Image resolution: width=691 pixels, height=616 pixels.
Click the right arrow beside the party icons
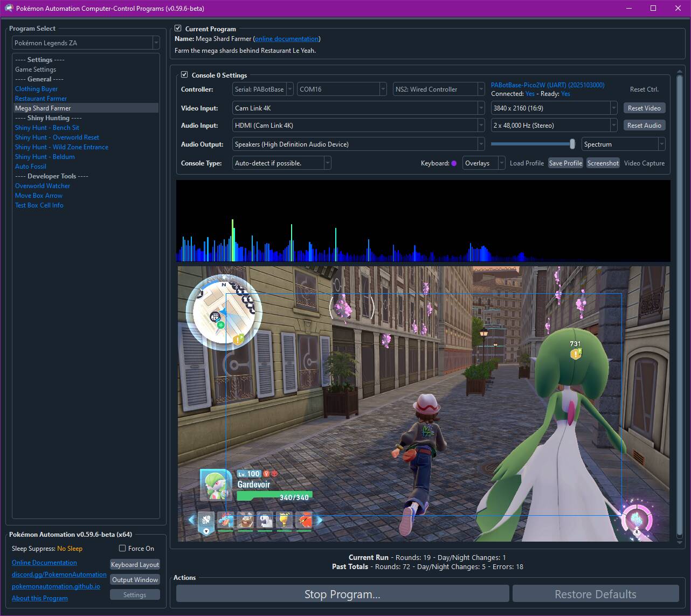click(x=319, y=520)
